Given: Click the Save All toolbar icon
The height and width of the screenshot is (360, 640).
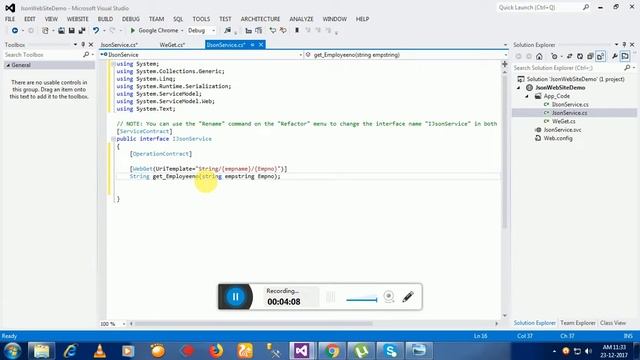Looking at the screenshot, I should click(x=82, y=31).
